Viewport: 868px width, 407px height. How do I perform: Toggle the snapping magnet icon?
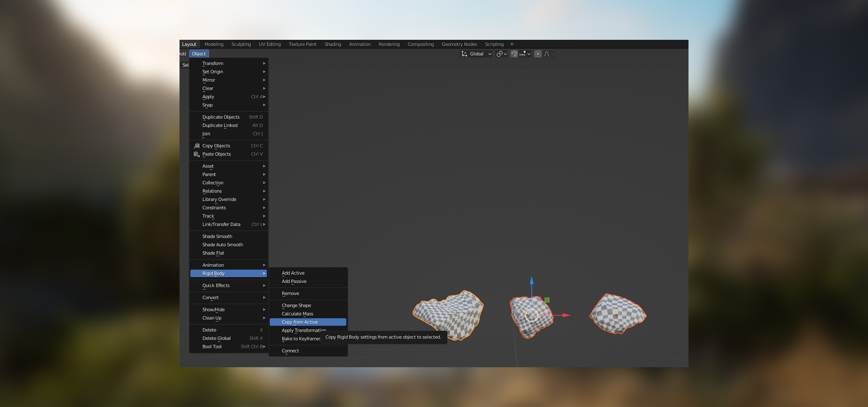click(514, 54)
